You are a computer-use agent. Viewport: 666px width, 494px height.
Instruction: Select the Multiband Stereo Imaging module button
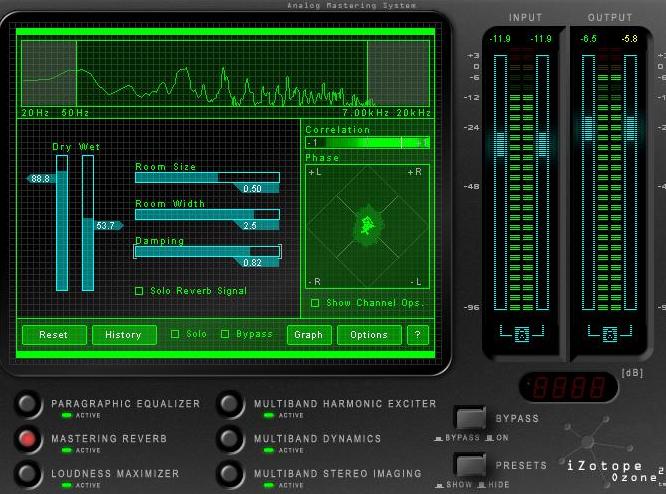231,473
